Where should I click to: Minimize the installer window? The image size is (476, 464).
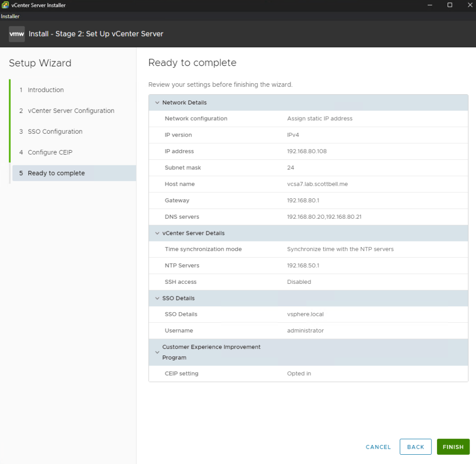428,5
